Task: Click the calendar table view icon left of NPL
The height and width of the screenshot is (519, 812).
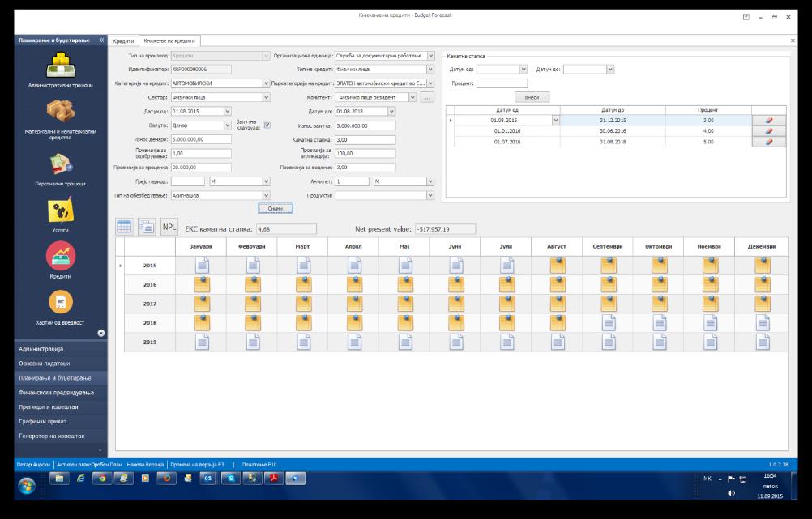Action: pos(125,228)
